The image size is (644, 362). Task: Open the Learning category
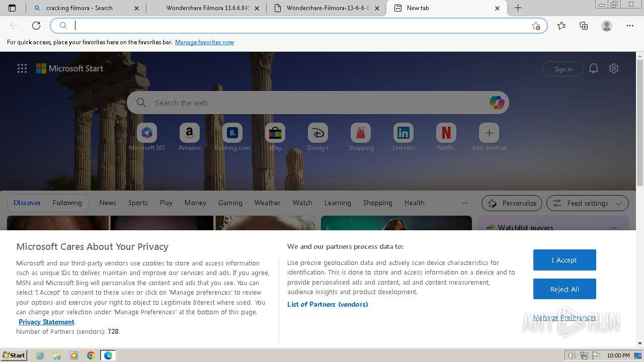pyautogui.click(x=338, y=203)
